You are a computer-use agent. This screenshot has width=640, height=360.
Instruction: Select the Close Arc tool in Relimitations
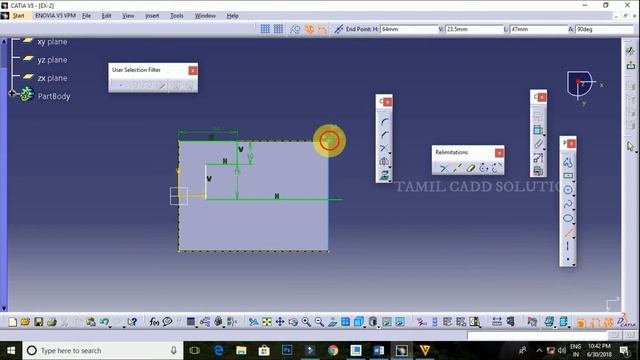484,168
